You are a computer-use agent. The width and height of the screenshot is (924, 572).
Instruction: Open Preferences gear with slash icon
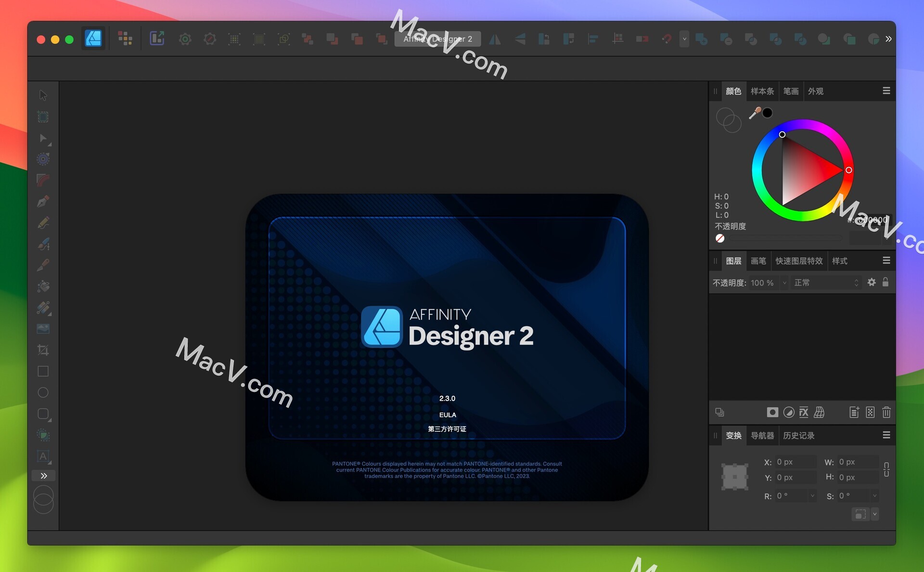[x=210, y=39]
